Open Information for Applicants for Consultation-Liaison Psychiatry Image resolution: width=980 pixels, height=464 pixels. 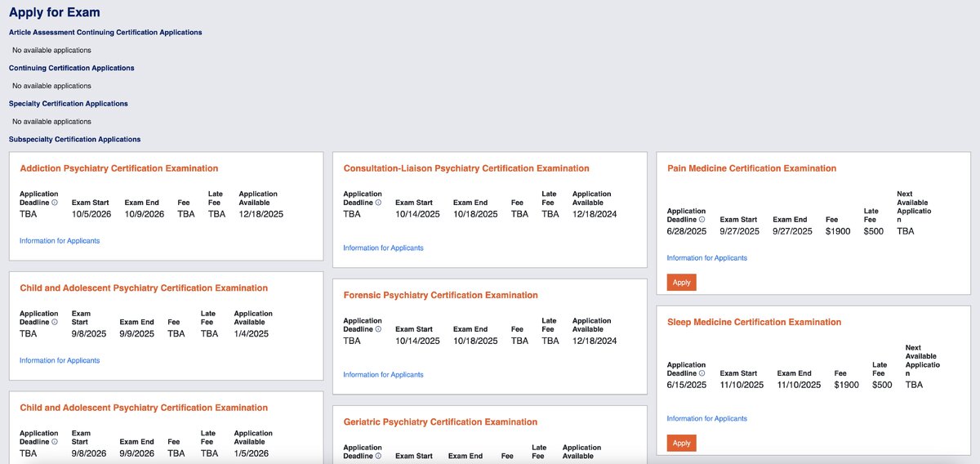tap(383, 248)
